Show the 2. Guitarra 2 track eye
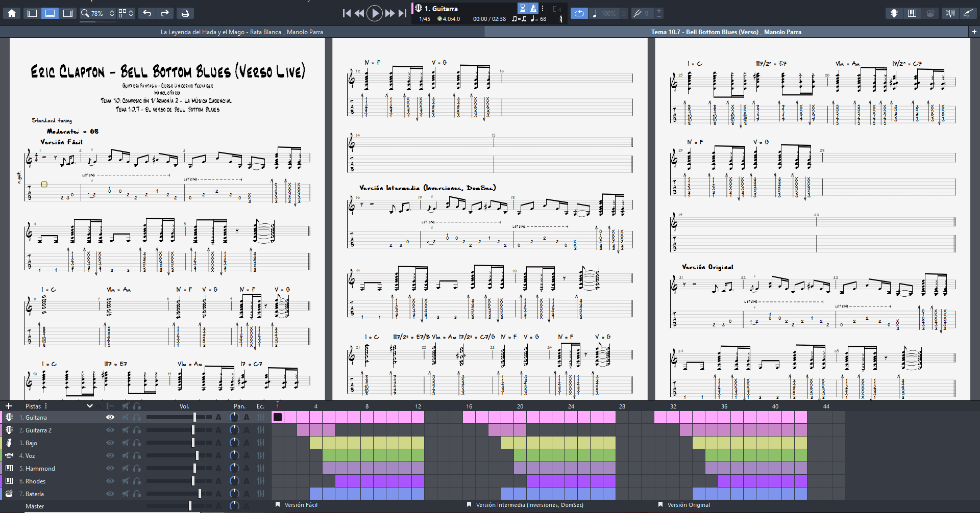 coord(110,430)
